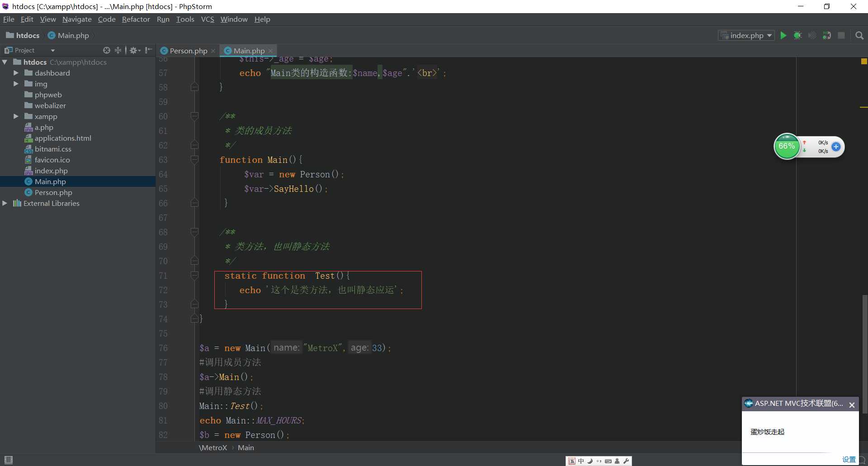Image resolution: width=868 pixels, height=466 pixels.
Task: Open the VCS menu
Action: pyautogui.click(x=208, y=19)
